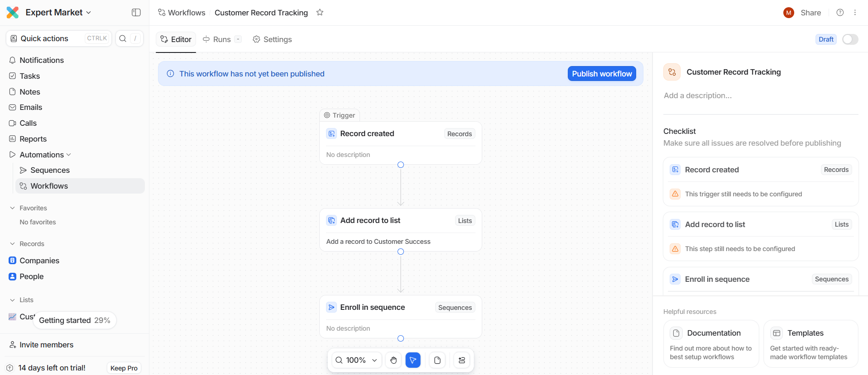868x375 pixels.
Task: Star the workflow as favorite
Action: pos(320,13)
